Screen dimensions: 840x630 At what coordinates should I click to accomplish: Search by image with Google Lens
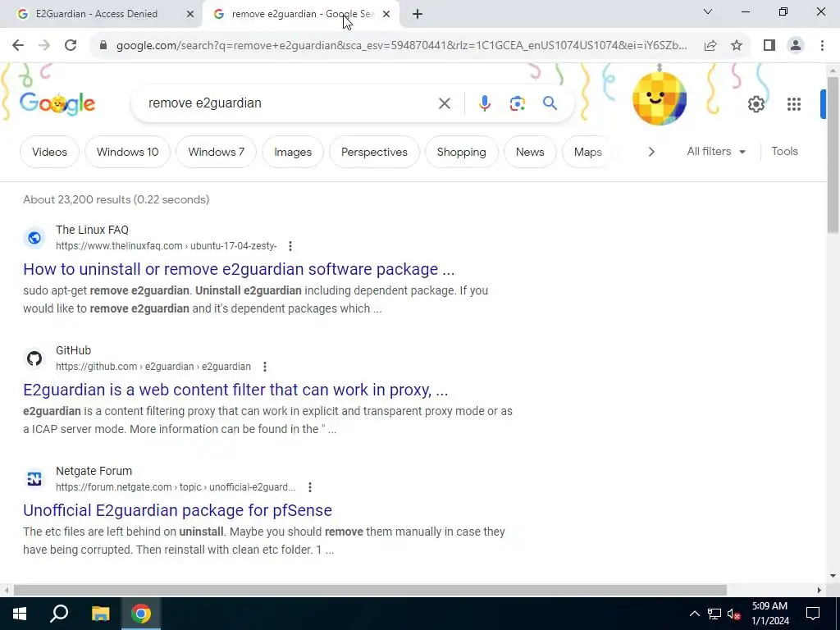517,103
